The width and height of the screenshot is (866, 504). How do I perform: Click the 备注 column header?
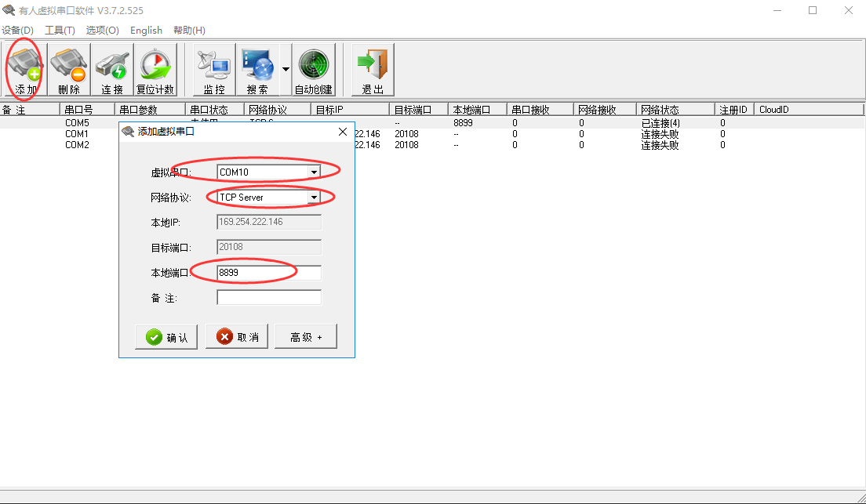click(29, 109)
